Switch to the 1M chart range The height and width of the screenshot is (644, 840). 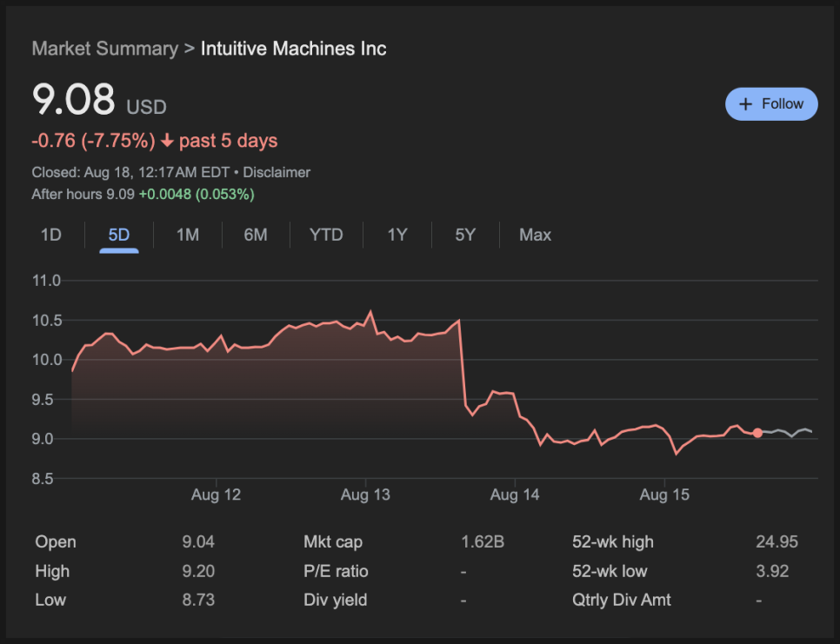(188, 235)
